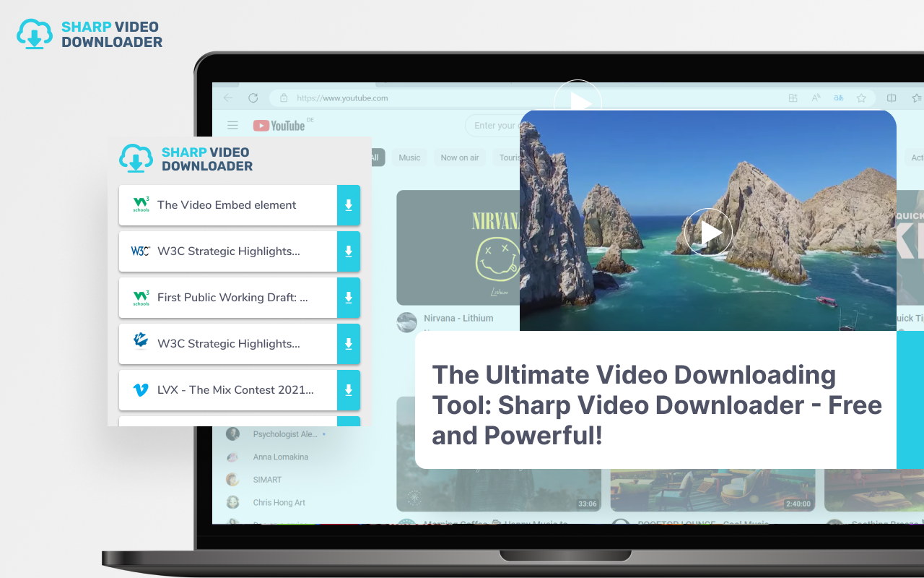The width and height of the screenshot is (924, 578).
Task: Download "First Public Working Draft" video
Action: pos(349,298)
